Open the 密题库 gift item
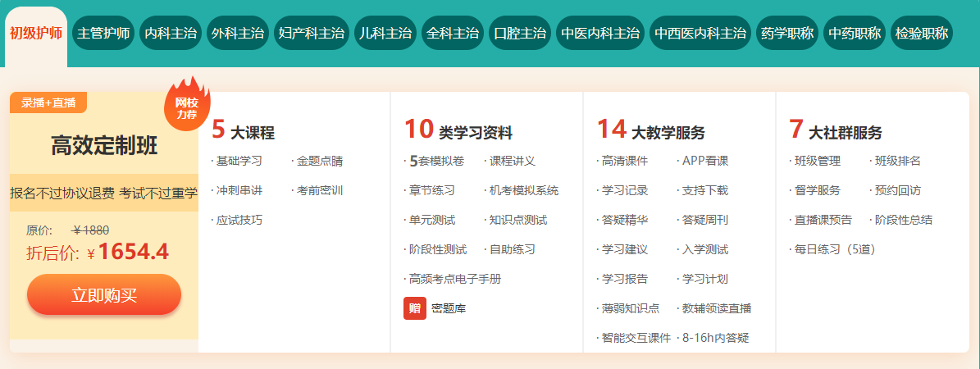Image resolution: width=980 pixels, height=369 pixels. (x=449, y=309)
